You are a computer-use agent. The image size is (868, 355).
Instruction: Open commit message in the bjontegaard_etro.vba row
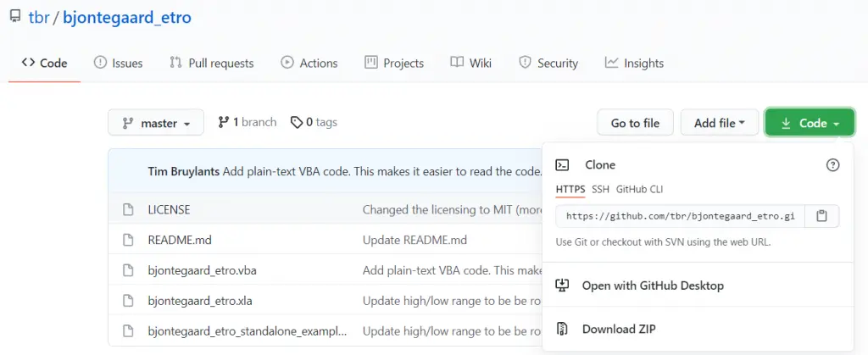point(453,271)
